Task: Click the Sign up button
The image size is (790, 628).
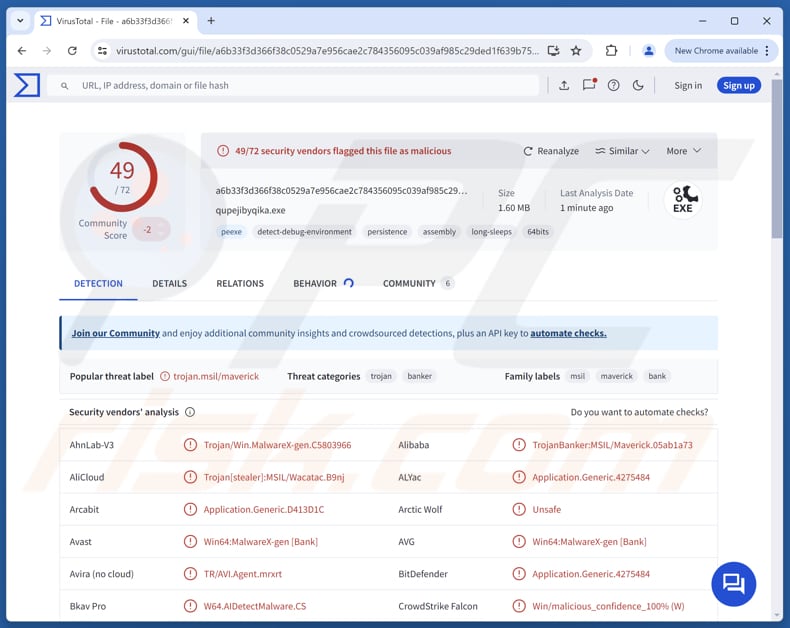Action: click(x=738, y=86)
